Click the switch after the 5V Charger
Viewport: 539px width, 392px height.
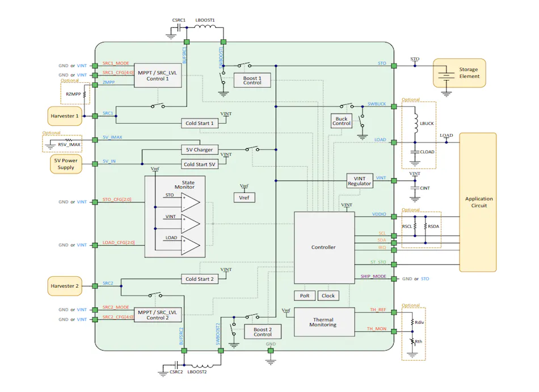coord(252,149)
